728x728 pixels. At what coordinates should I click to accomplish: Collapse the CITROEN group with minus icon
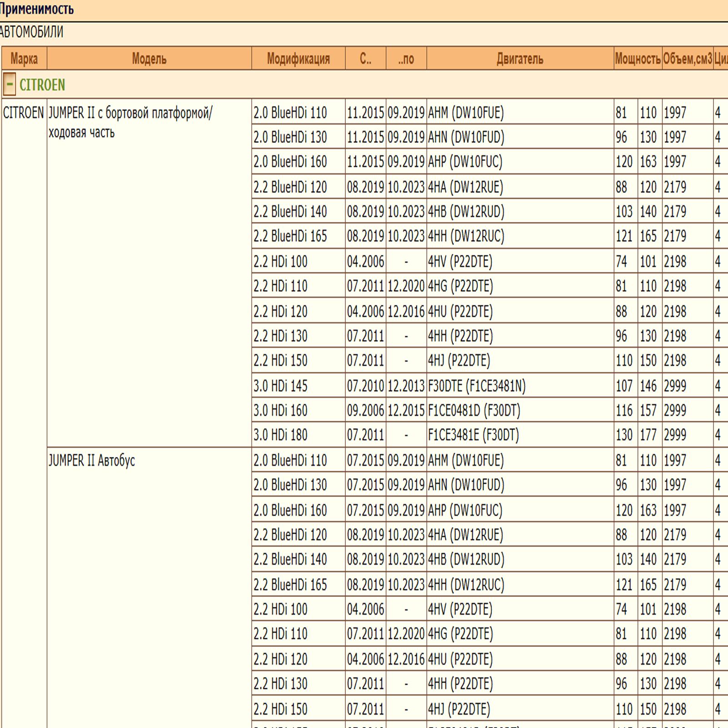pos(9,85)
